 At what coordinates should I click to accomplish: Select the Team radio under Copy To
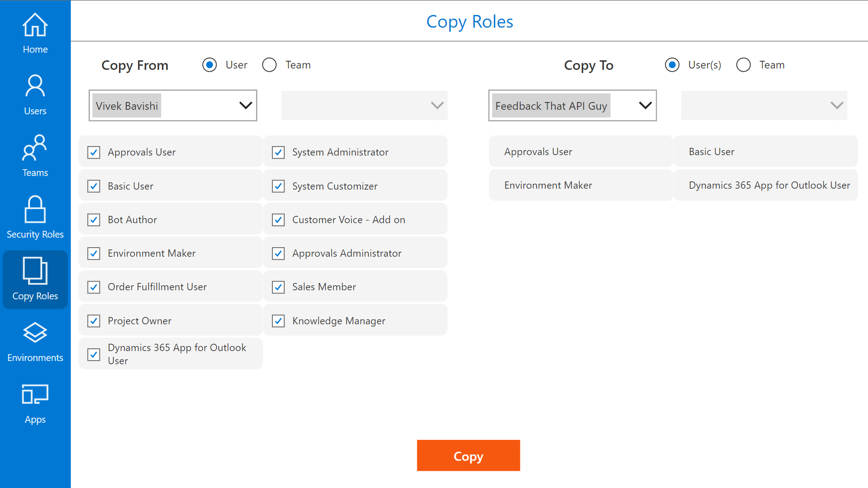coord(744,65)
